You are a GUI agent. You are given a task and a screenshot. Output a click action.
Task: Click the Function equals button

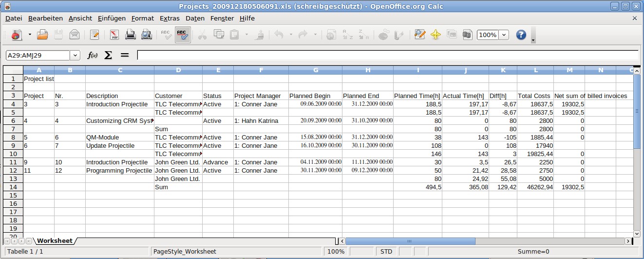125,55
